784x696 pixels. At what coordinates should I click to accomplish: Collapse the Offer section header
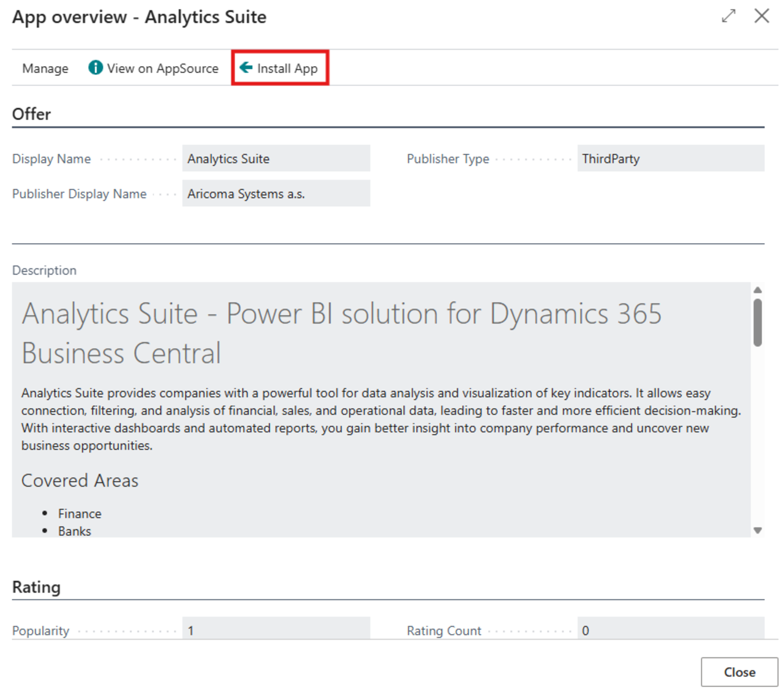[x=31, y=114]
